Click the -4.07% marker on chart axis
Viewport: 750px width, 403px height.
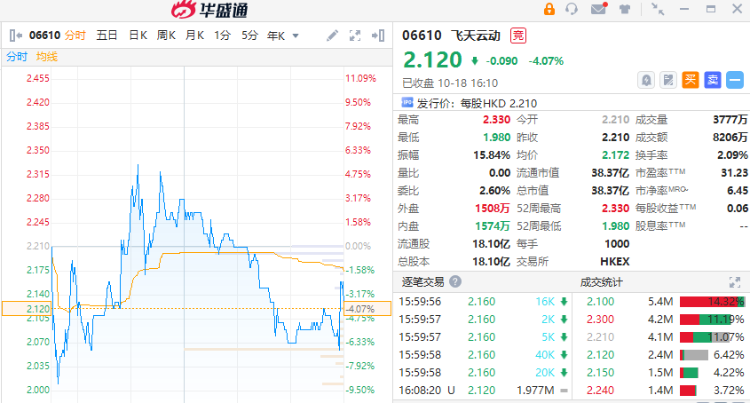click(x=367, y=309)
